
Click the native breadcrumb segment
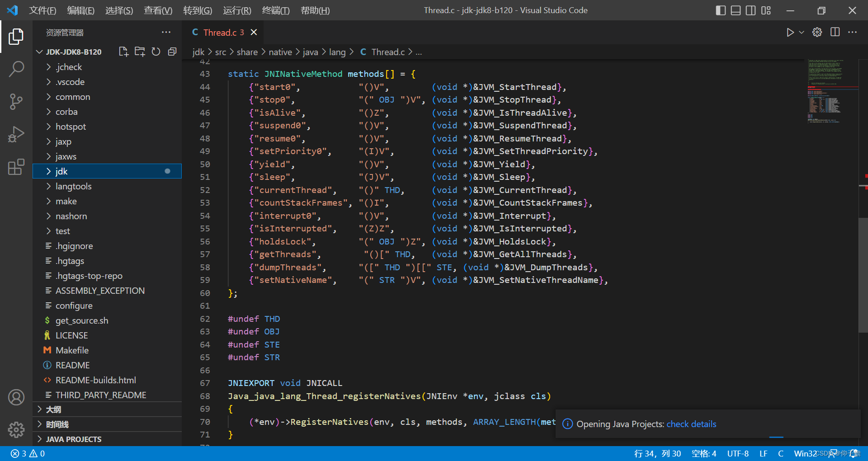[x=280, y=52]
